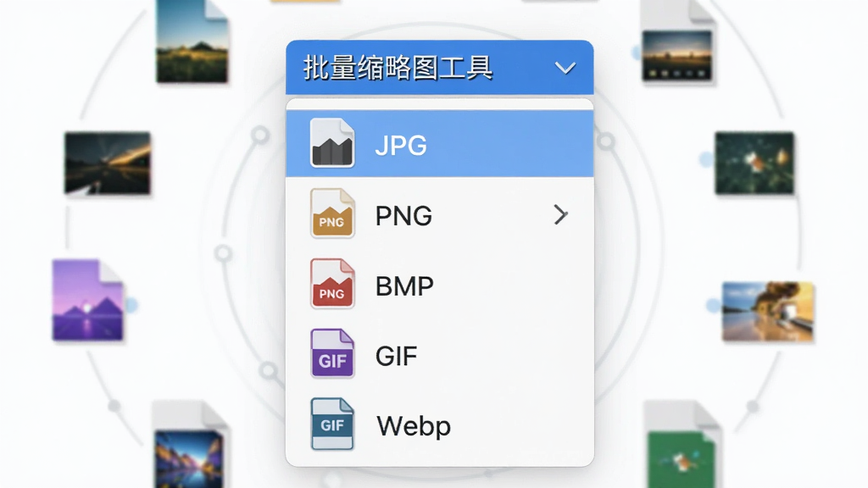Open the green file thumbnail
This screenshot has width=868, height=488.
pyautogui.click(x=682, y=446)
